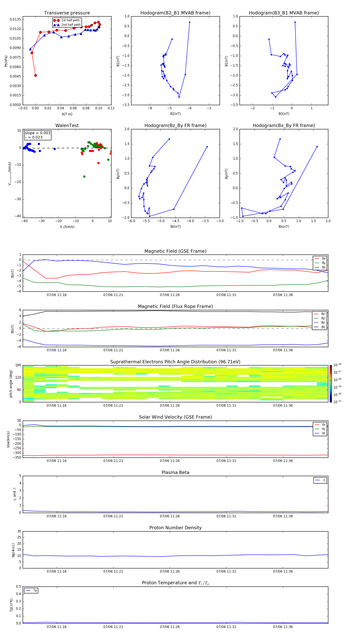This screenshot has width=351, height=644.
Task: Click the "A(T·m)" x-axis label
Action: click(x=67, y=114)
